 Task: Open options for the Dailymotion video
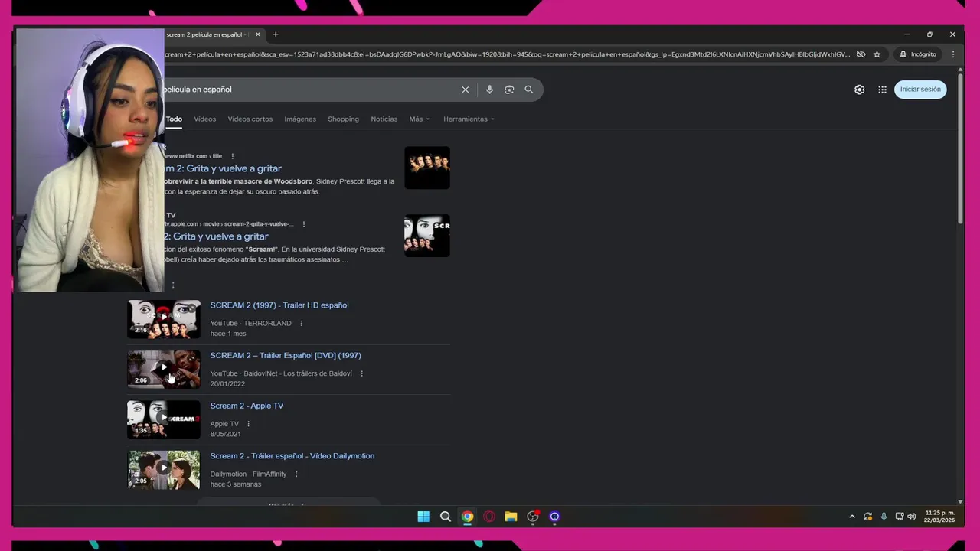[x=296, y=474]
